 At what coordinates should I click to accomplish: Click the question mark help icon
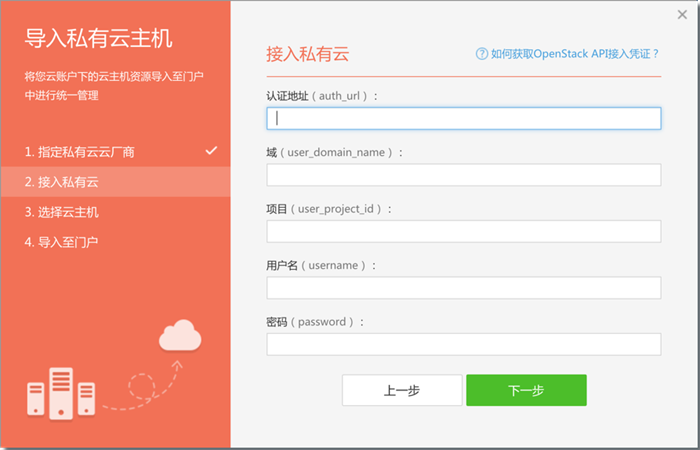pos(482,54)
